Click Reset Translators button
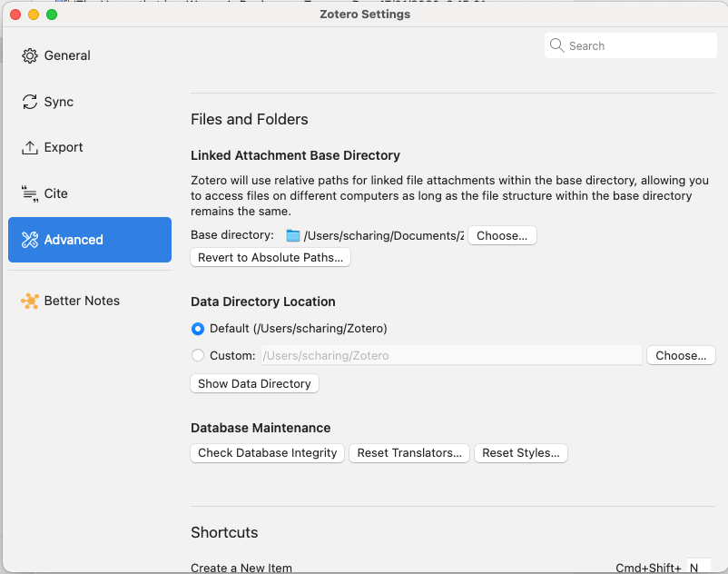728x574 pixels. 409,453
